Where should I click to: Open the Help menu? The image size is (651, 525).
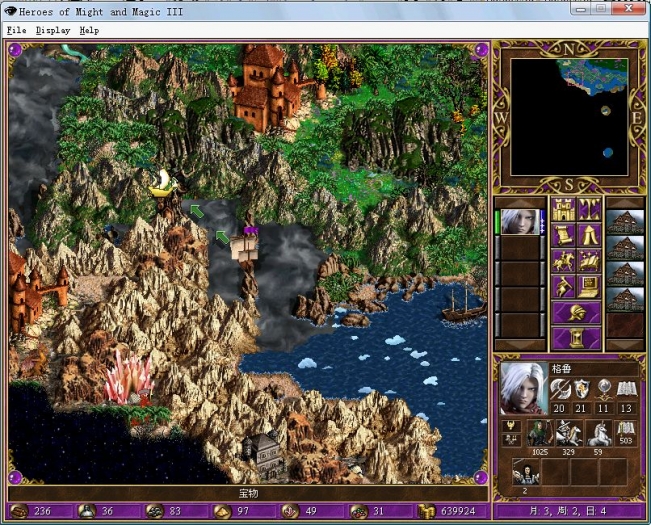coord(89,30)
